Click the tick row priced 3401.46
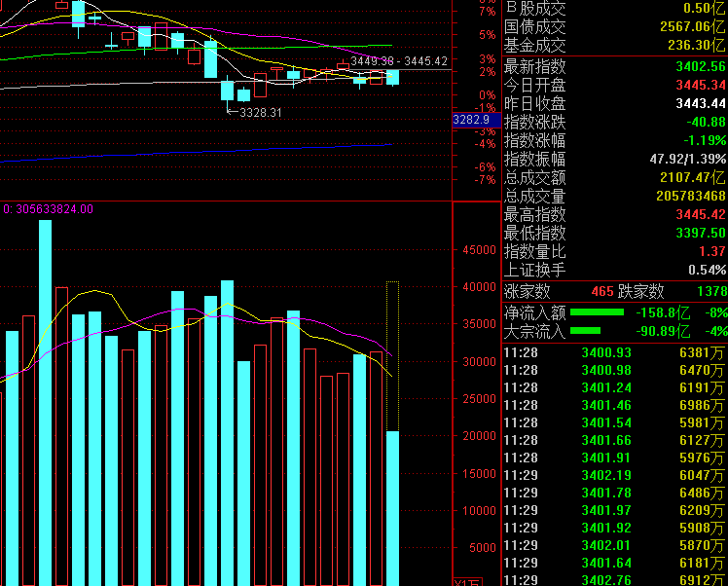This screenshot has width=728, height=586. 614,405
